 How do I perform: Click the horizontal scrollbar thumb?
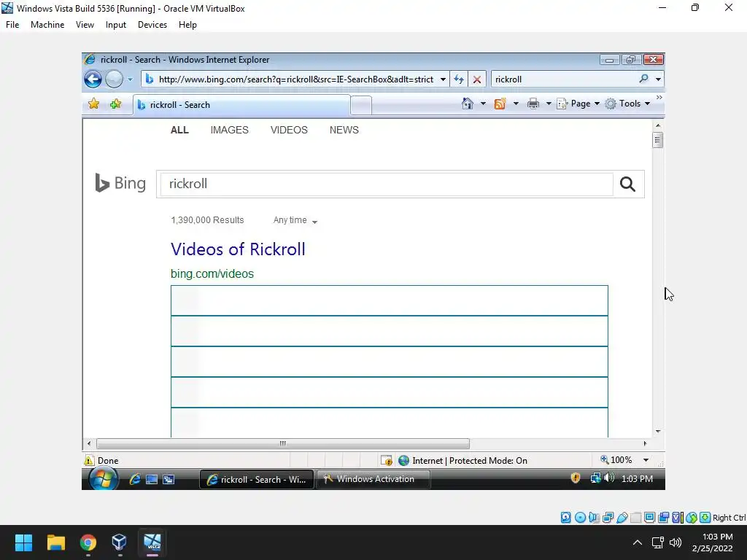point(282,443)
